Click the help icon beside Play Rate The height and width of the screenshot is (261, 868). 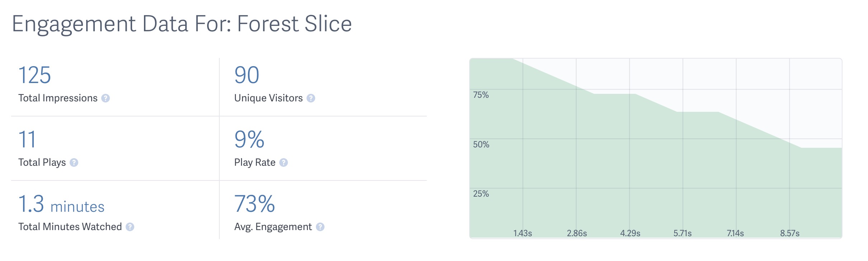coord(284,162)
